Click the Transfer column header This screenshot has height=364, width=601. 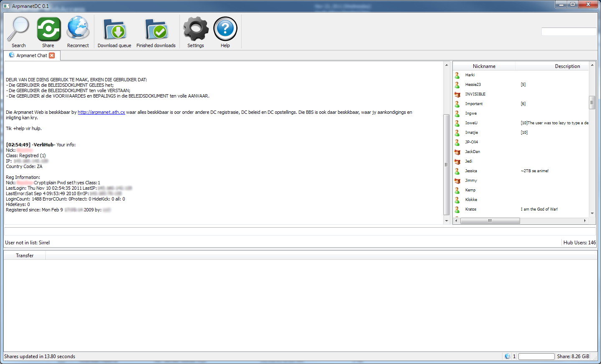click(25, 256)
